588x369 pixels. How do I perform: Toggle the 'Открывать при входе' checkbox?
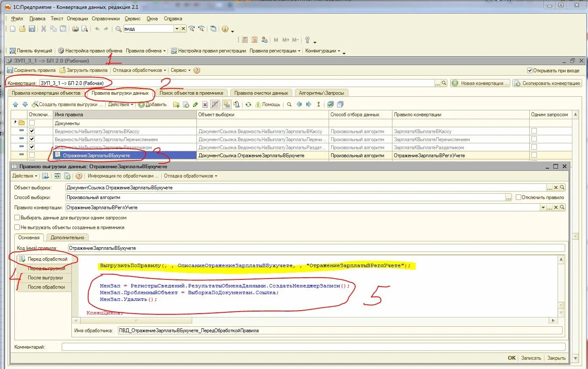tap(530, 71)
